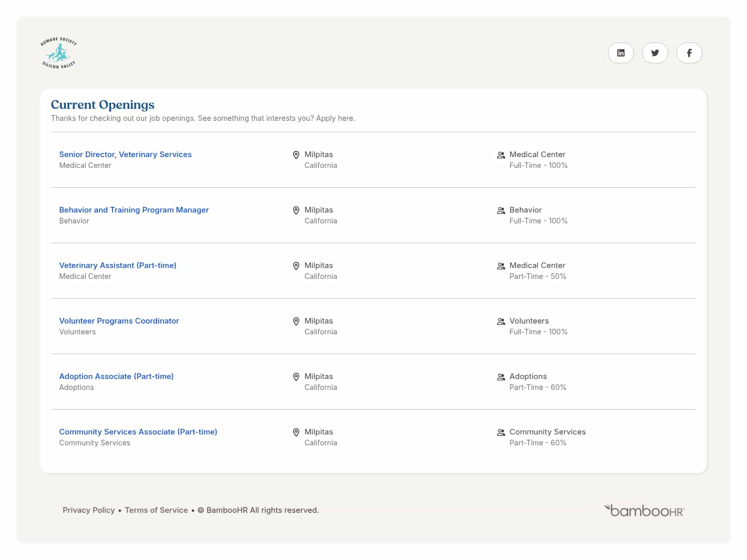Click the BambooHR footer logo
This screenshot has height=560, width=747.
[x=644, y=510]
